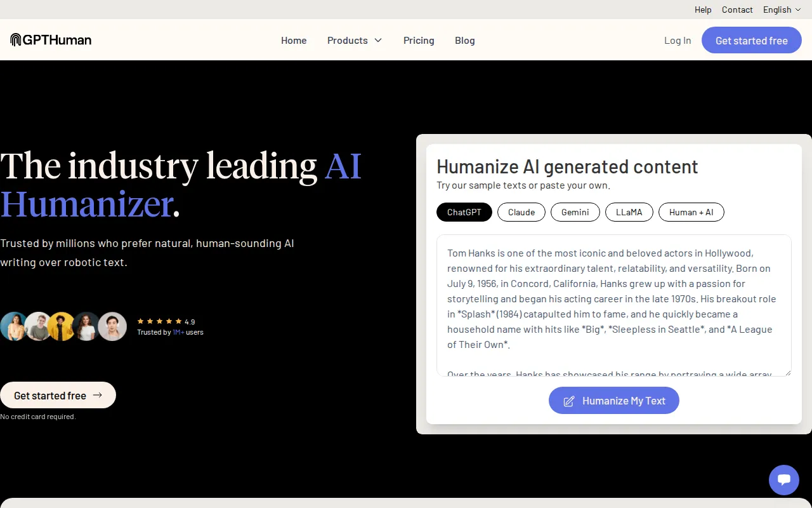This screenshot has height=508, width=812.
Task: Click the yellow-background user avatar
Action: click(62, 326)
